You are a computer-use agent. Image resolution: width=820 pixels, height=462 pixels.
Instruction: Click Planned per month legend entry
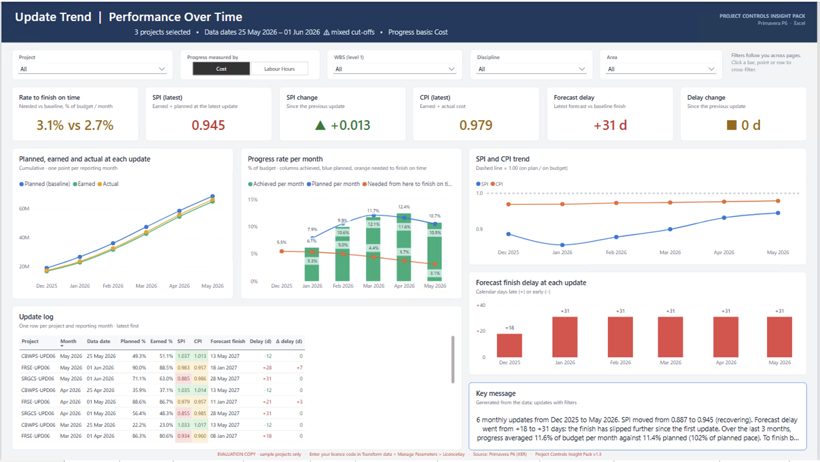[333, 184]
